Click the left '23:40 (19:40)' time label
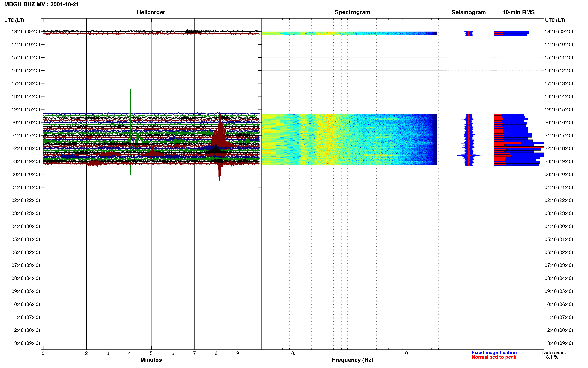Screen dimensions: 588x368 click(x=26, y=161)
